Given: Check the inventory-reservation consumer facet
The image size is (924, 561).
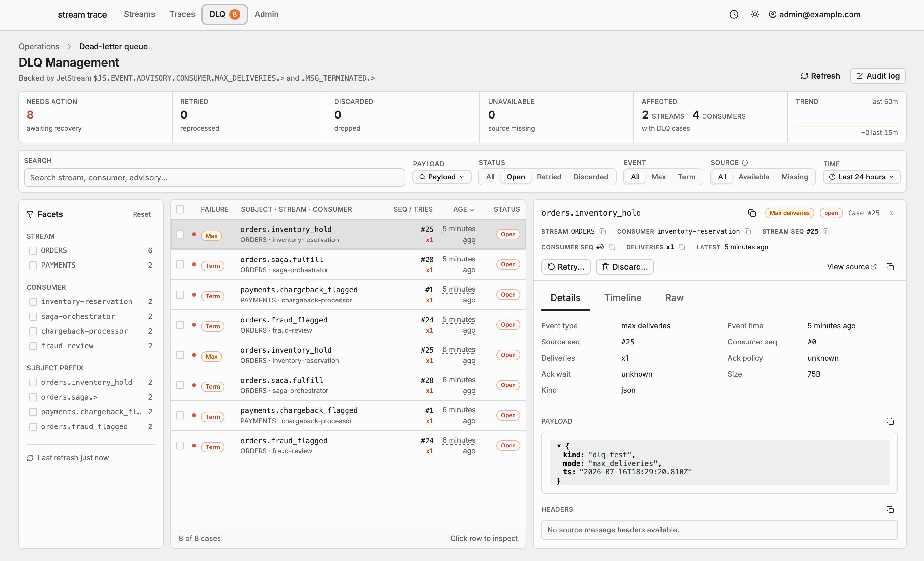Looking at the screenshot, I should (x=33, y=302).
